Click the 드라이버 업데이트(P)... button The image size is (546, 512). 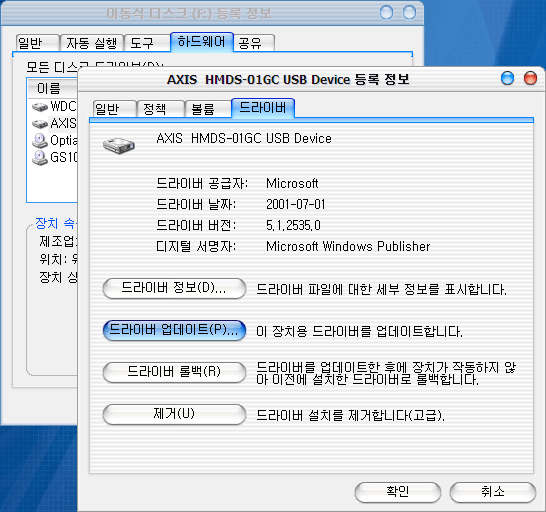174,330
